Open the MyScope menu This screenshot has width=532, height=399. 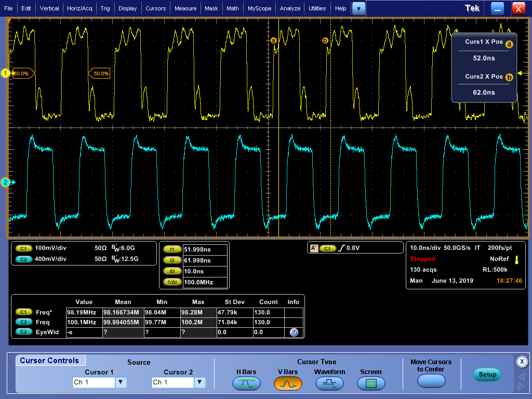tap(259, 8)
